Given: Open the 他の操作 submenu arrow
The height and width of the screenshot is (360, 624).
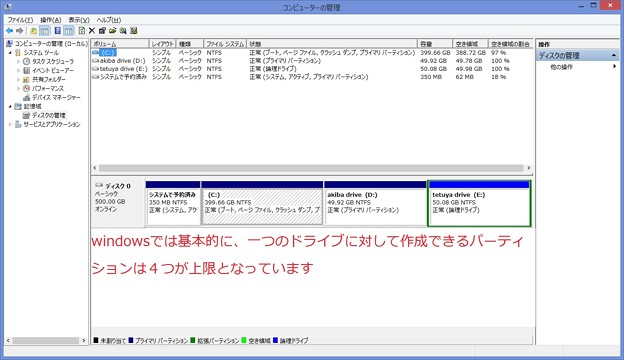Looking at the screenshot, I should click(x=614, y=66).
